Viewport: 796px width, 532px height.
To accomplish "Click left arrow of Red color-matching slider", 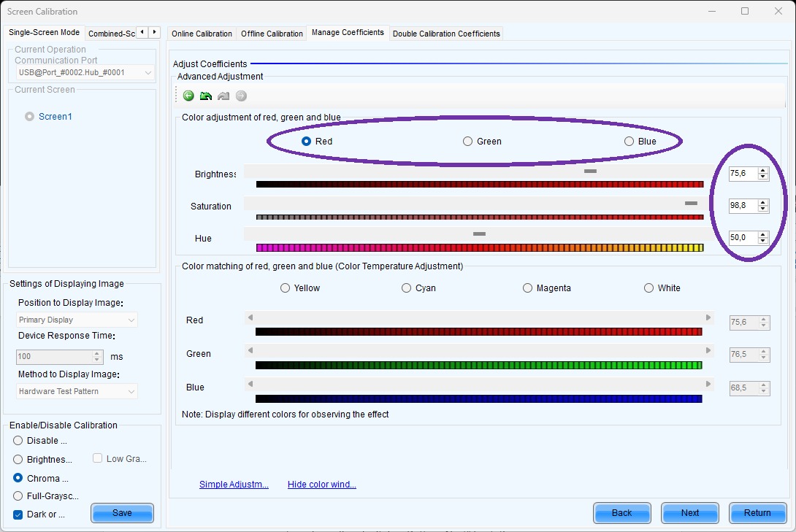I will coord(250,317).
